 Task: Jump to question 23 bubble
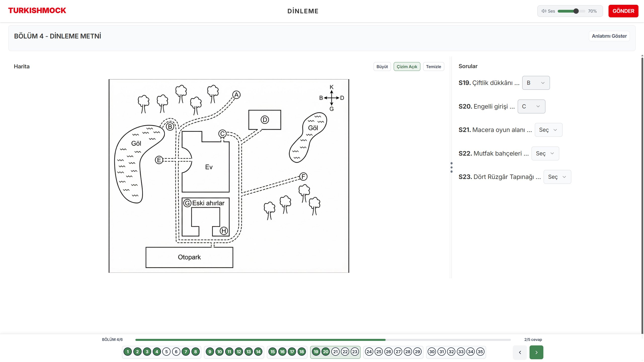point(355,352)
